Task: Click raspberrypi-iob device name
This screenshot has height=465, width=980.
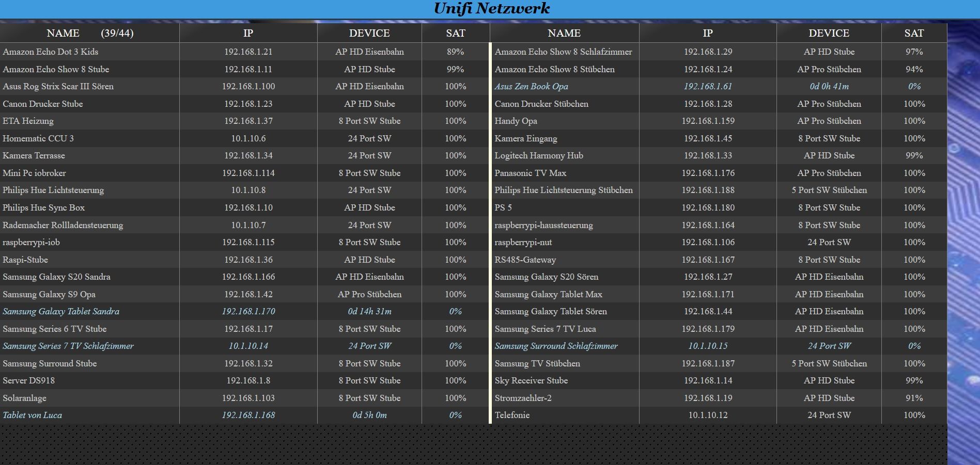Action: pos(31,242)
